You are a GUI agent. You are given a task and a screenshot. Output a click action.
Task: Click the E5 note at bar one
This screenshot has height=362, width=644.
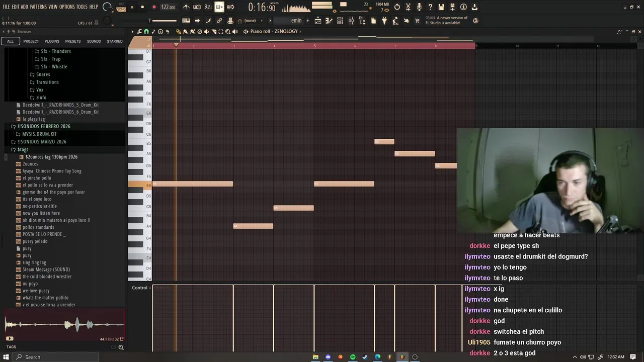tap(193, 184)
